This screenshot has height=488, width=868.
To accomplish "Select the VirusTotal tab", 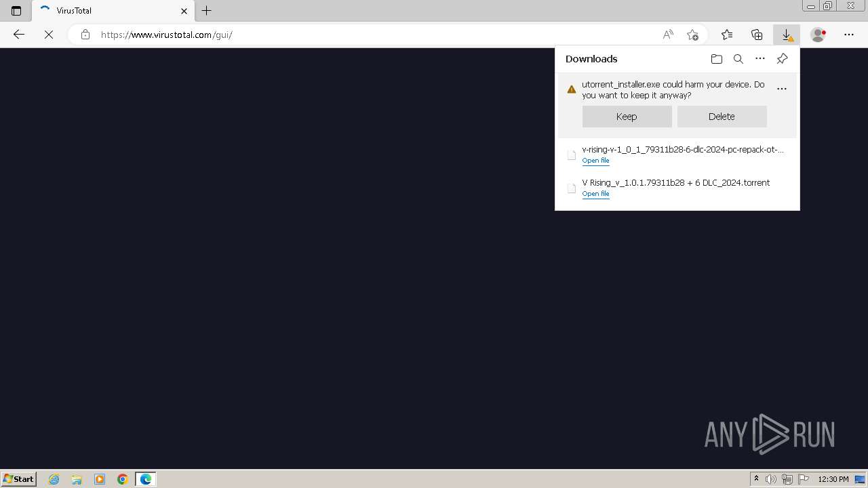I will coord(113,11).
